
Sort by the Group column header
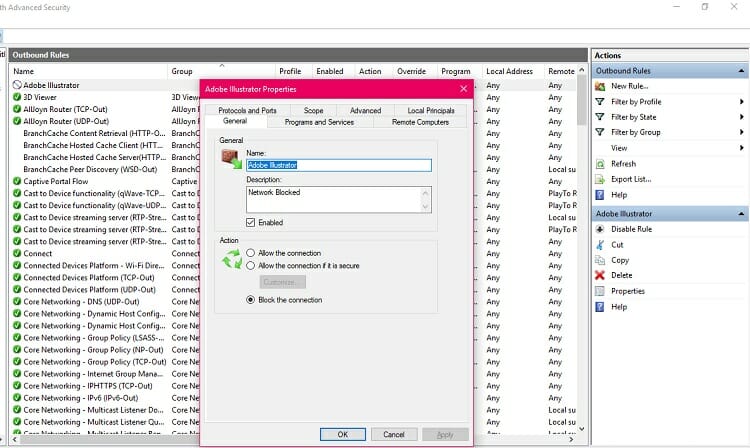coord(221,71)
